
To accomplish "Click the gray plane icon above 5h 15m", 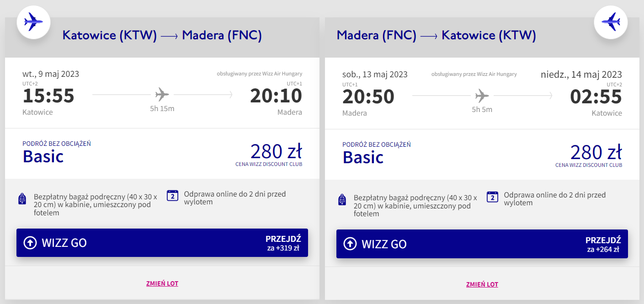I will coord(162,95).
